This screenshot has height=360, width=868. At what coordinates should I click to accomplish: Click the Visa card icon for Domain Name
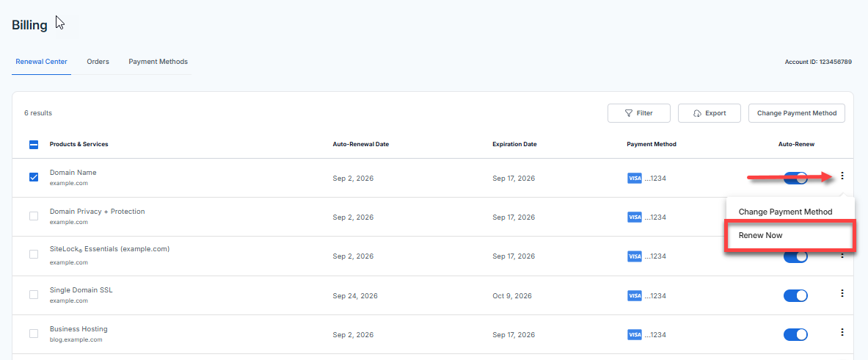click(635, 178)
